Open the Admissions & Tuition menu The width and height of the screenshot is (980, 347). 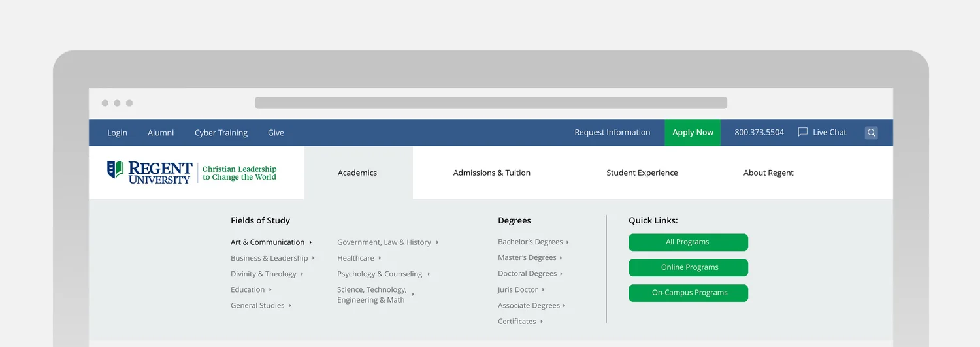(492, 173)
